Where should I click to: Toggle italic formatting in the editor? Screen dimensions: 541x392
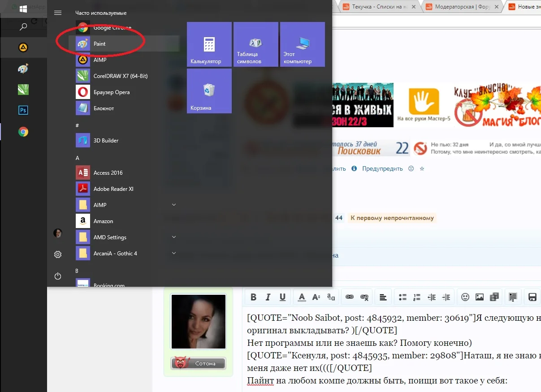tap(268, 297)
